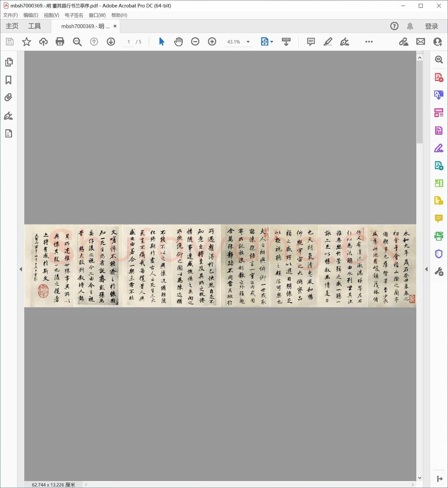
Task: Open the Create PDF tool
Action: coord(439,77)
